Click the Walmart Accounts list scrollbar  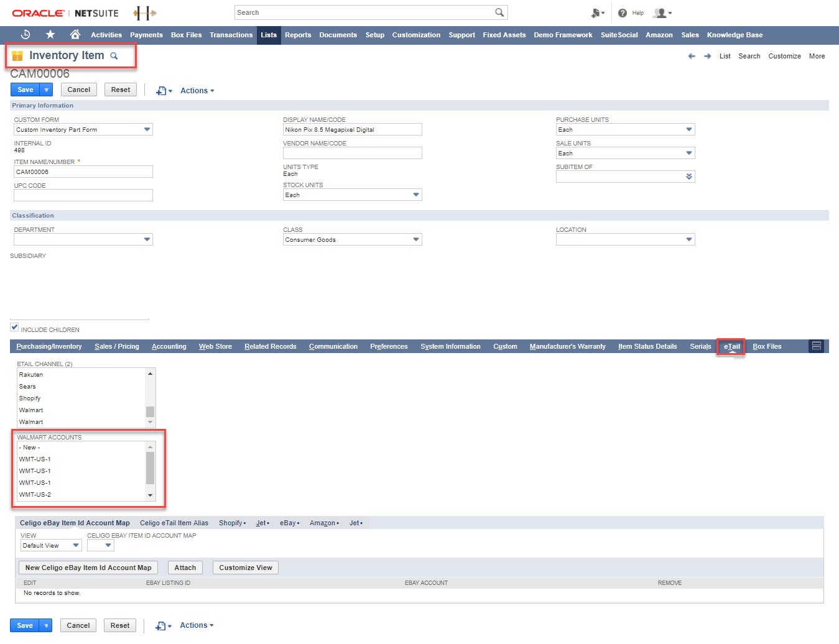coord(150,471)
